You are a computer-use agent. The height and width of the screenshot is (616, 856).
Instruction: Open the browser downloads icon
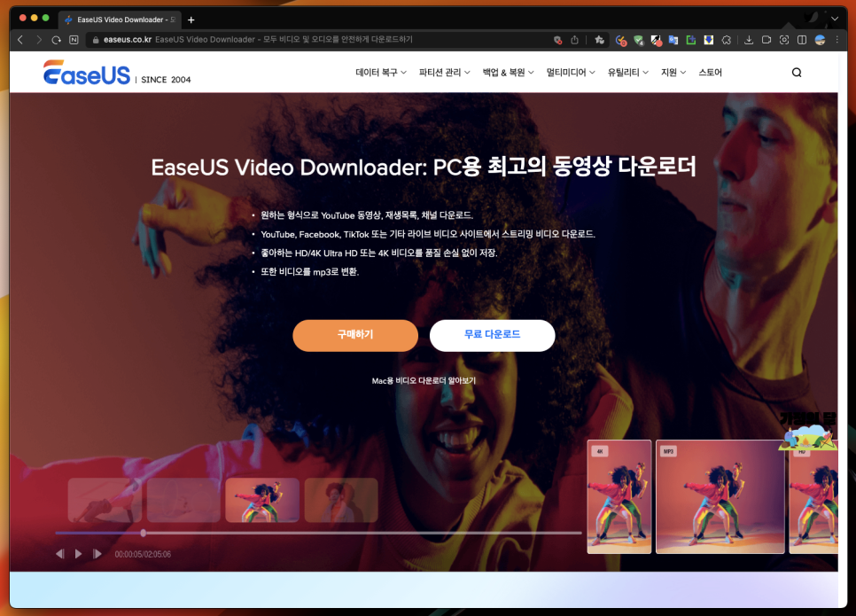pyautogui.click(x=749, y=40)
